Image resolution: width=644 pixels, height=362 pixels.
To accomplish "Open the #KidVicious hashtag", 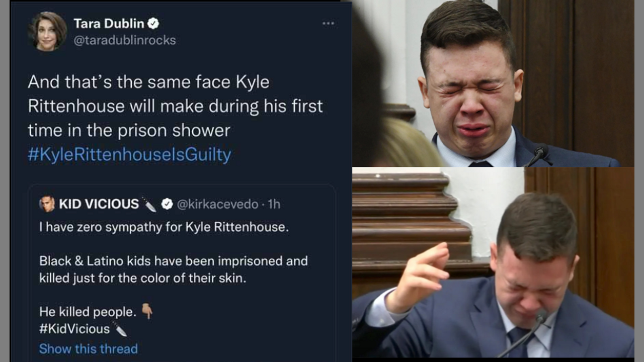I will click(74, 329).
